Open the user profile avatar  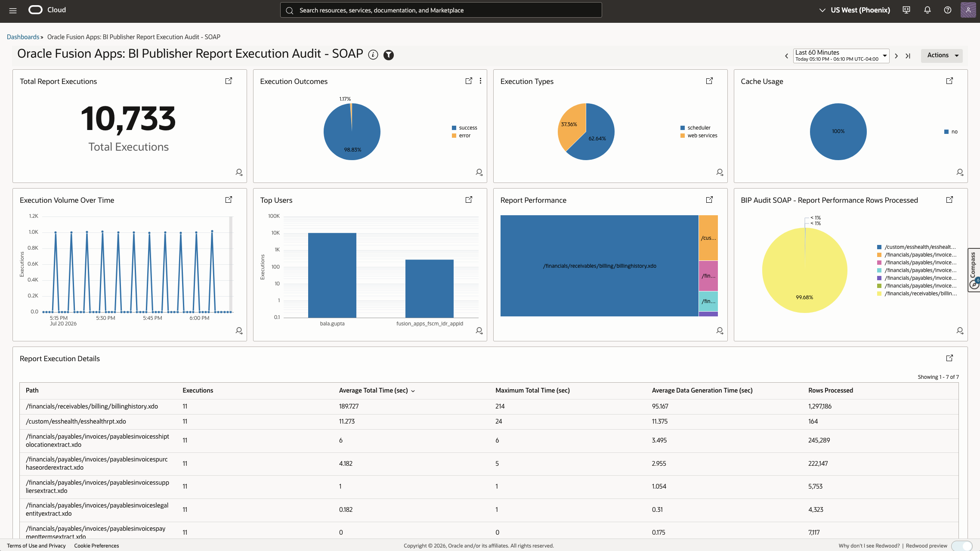[968, 10]
